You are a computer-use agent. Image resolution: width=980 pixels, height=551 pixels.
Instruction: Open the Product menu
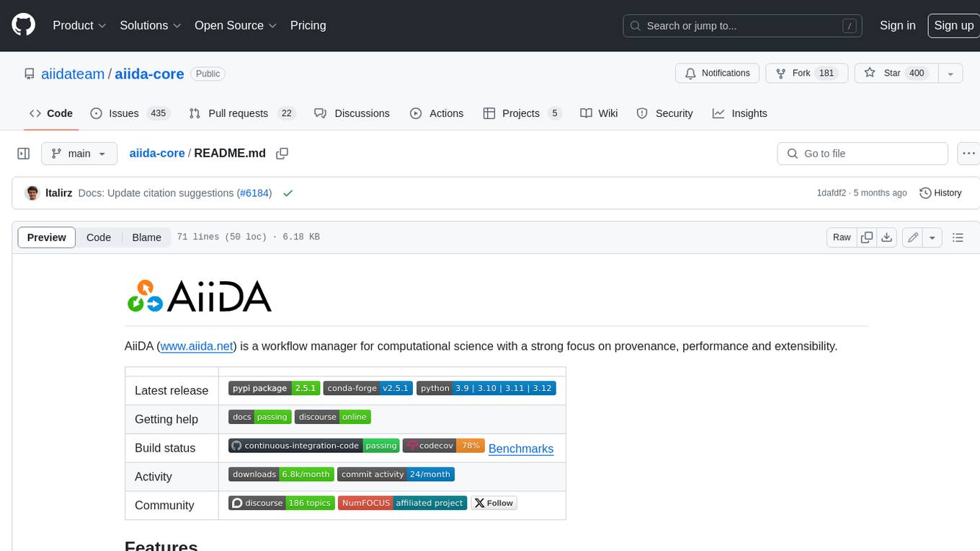pos(79,25)
